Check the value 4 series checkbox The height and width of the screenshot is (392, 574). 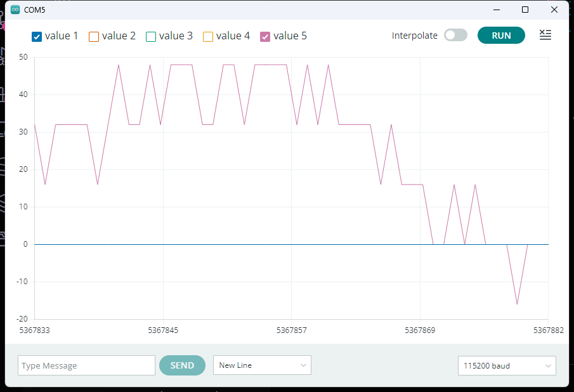tap(208, 36)
